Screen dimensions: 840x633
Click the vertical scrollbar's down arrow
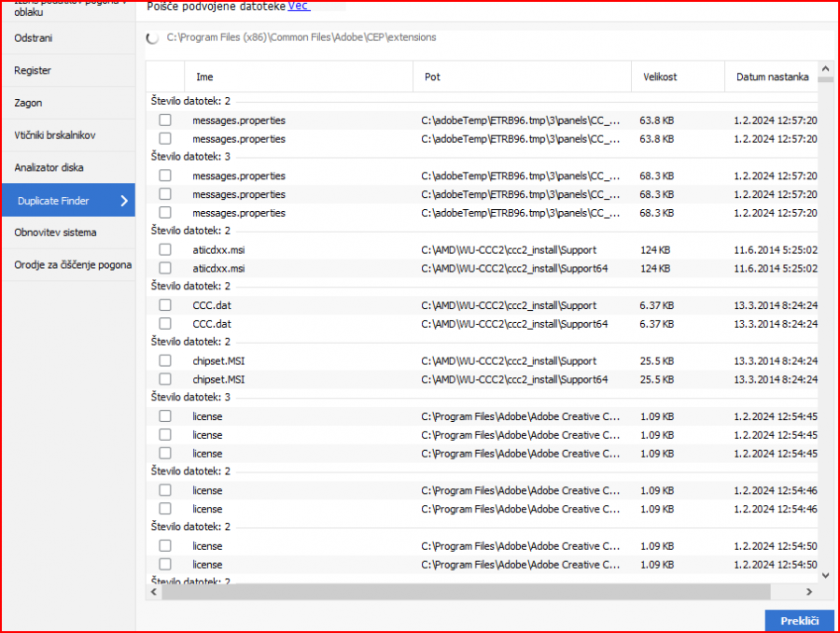[x=826, y=575]
